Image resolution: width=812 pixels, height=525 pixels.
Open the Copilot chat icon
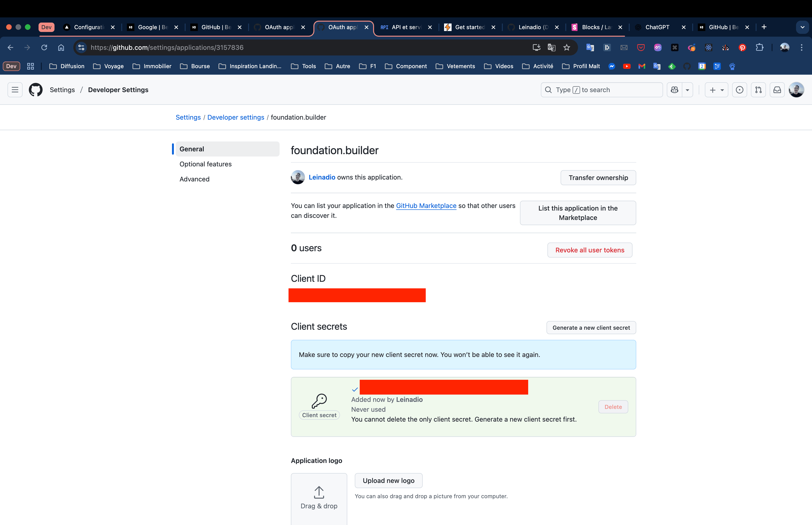[x=674, y=90]
